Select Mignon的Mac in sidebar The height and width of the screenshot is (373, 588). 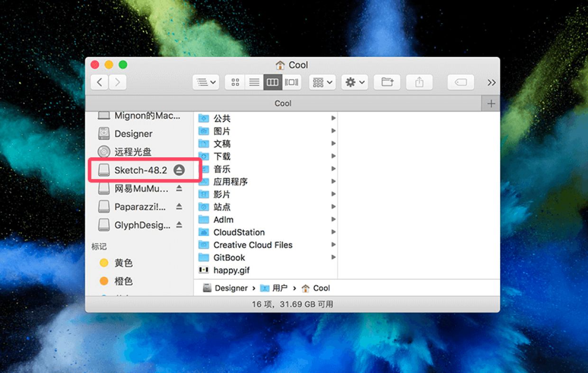point(139,116)
